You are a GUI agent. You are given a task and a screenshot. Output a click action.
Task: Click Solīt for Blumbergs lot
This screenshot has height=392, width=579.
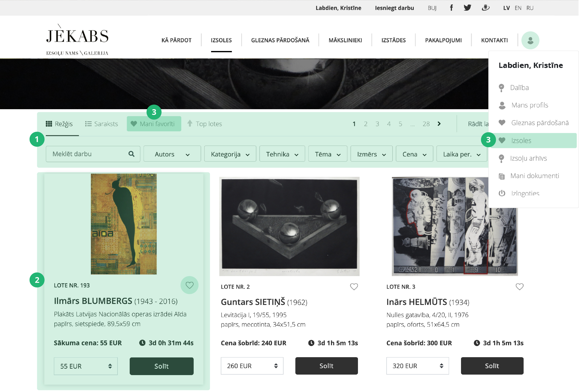[x=162, y=366]
